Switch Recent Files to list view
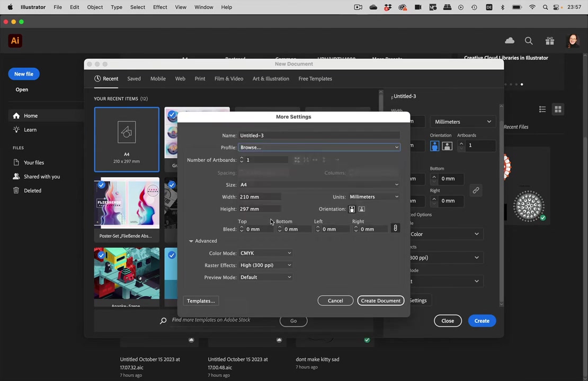This screenshot has width=588, height=381. [x=542, y=109]
